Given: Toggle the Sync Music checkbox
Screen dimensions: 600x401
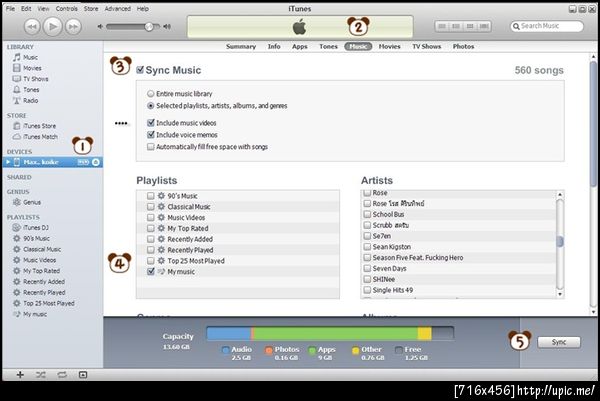Looking at the screenshot, I should click(x=140, y=70).
